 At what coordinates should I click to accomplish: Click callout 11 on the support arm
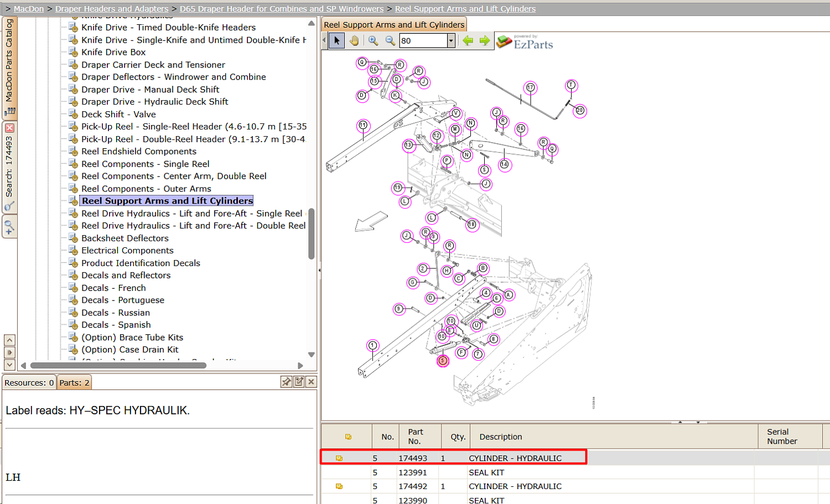tap(363, 125)
